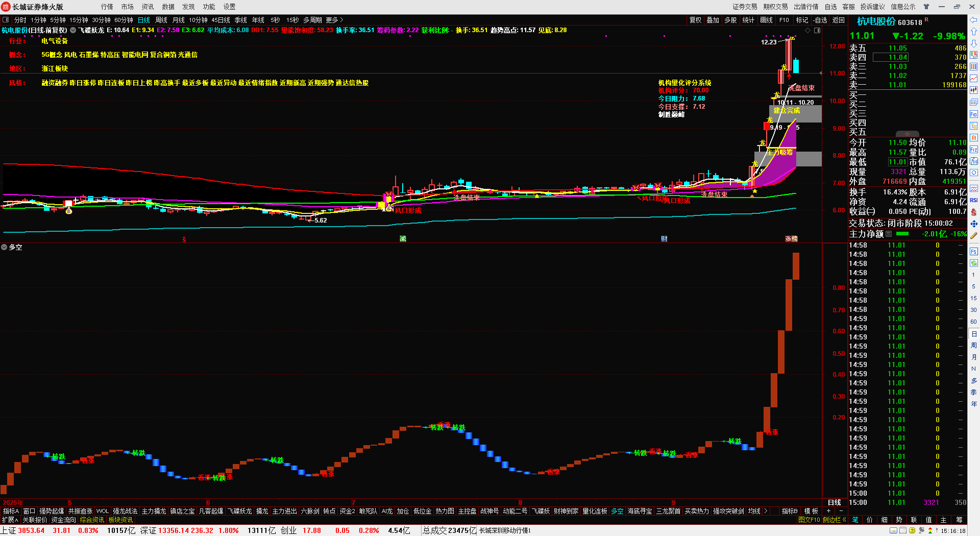Click 综合资讯 link
Screen dimensions: 980x536
click(92, 520)
